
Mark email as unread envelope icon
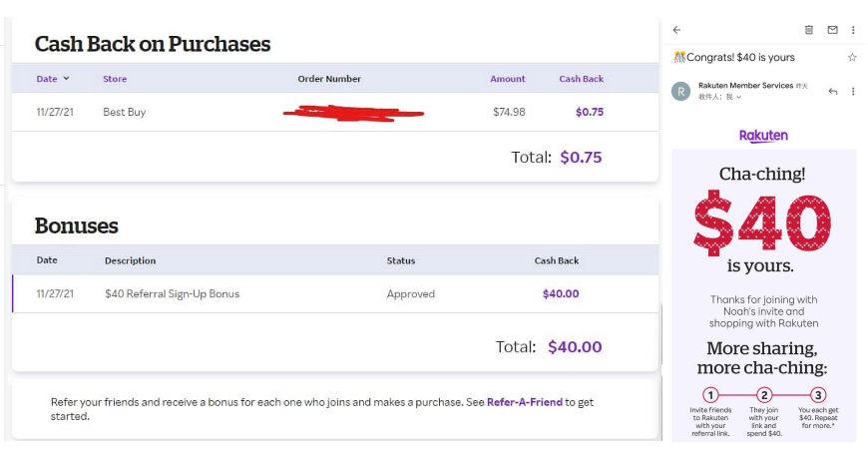coord(832,30)
